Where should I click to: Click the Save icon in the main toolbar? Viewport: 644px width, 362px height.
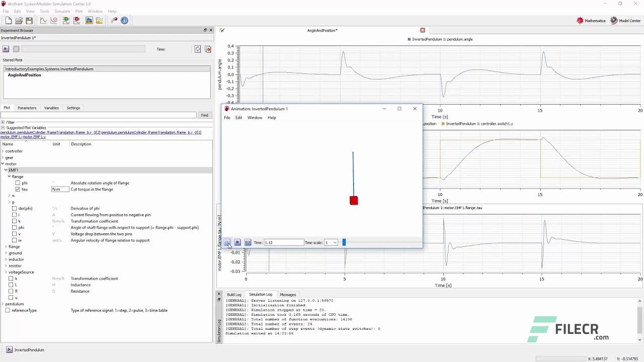[29, 21]
